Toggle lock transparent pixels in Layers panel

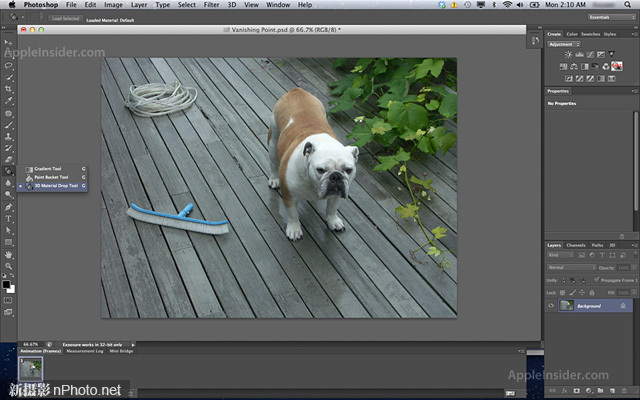tap(560, 293)
